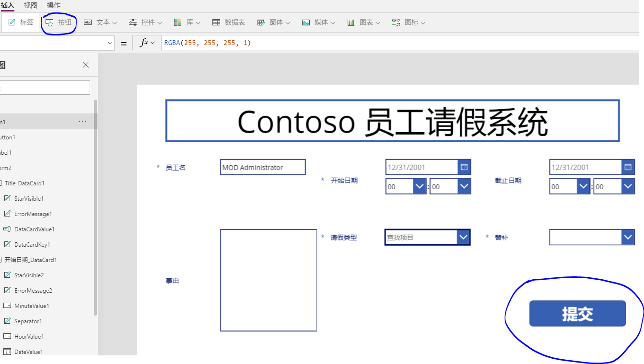The width and height of the screenshot is (644, 364).
Task: Insert a 按钮 button control
Action: (59, 23)
